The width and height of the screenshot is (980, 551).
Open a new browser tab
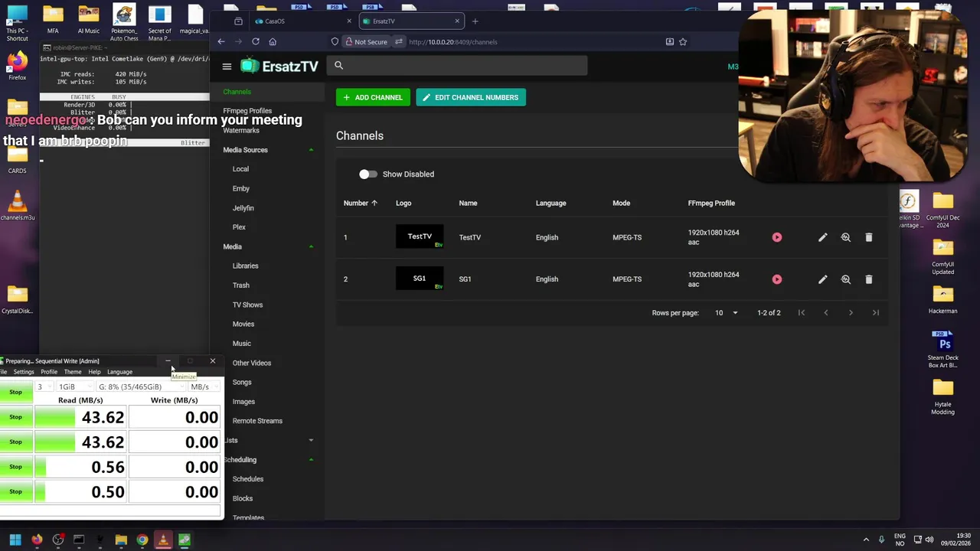point(475,21)
